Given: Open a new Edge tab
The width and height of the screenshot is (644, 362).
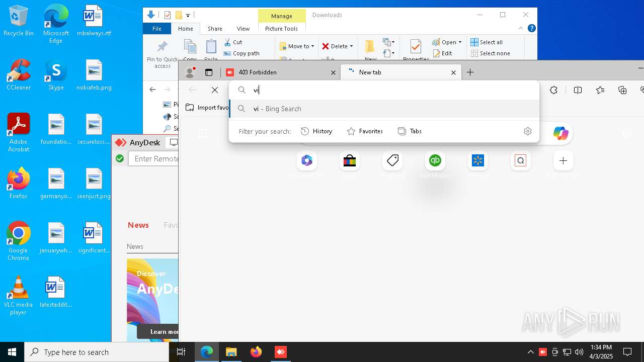Looking at the screenshot, I should coord(470,72).
